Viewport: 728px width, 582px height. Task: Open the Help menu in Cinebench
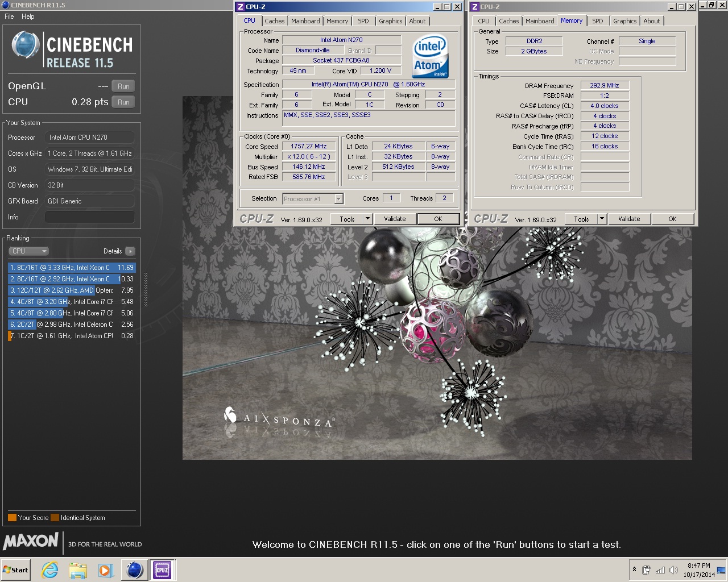point(28,16)
